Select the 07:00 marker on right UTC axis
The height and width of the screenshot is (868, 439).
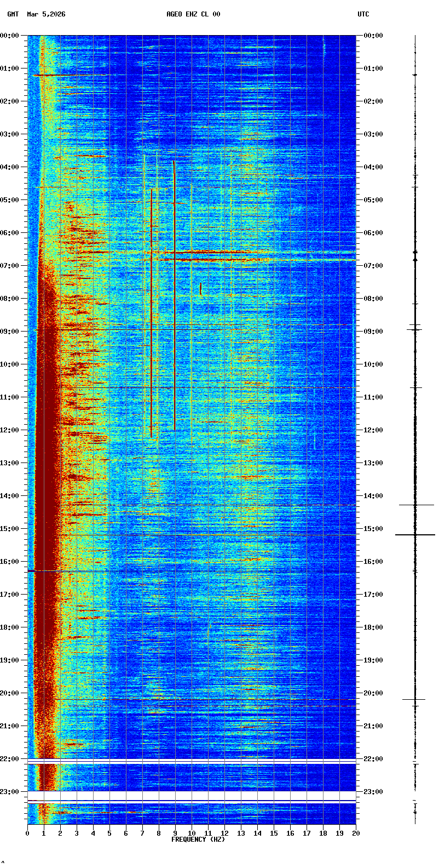[373, 266]
